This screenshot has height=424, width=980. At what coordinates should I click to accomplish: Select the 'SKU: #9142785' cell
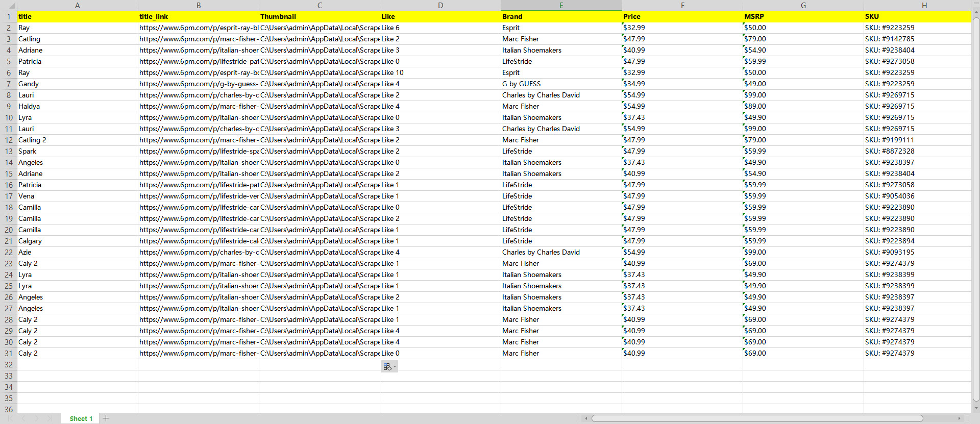(918, 39)
